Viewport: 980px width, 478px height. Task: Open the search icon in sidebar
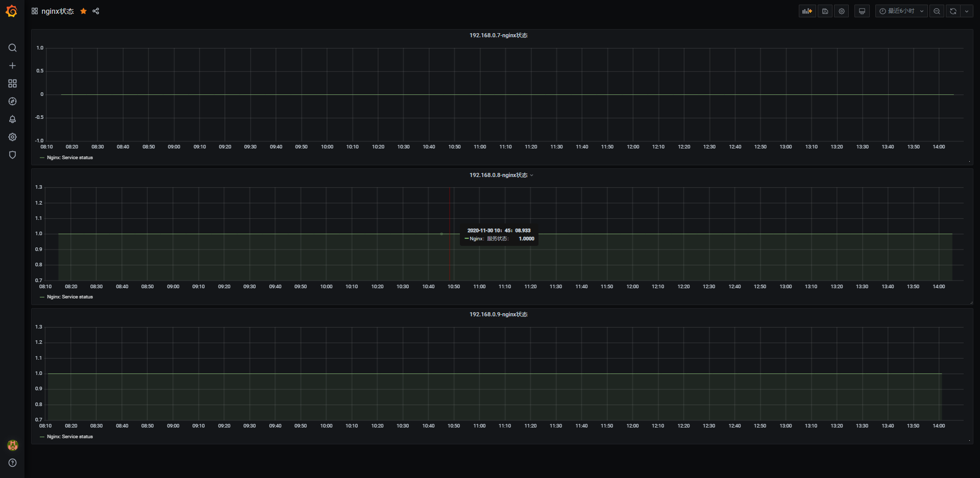(x=13, y=48)
